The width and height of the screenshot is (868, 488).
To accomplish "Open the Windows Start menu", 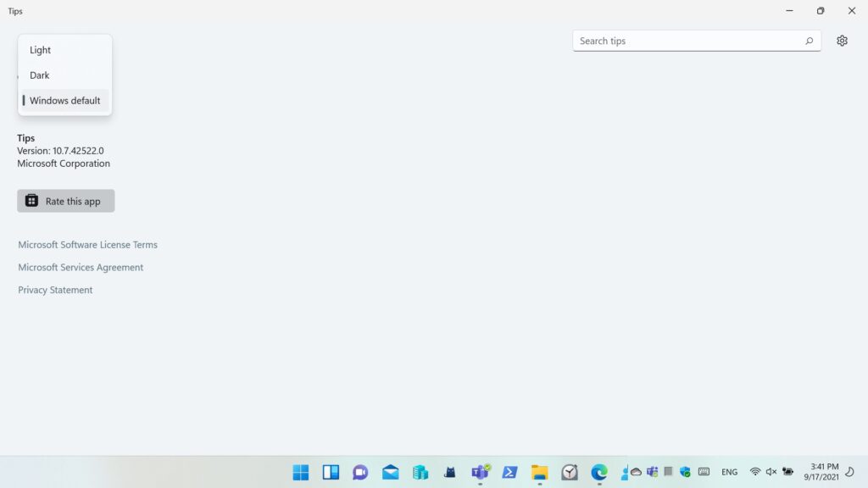I will click(301, 472).
